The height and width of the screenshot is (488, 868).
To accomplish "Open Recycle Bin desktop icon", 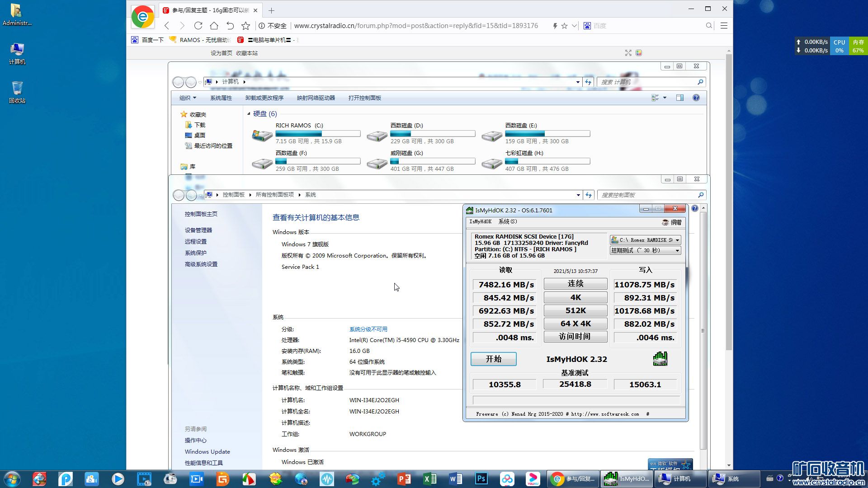I will pyautogui.click(x=17, y=88).
